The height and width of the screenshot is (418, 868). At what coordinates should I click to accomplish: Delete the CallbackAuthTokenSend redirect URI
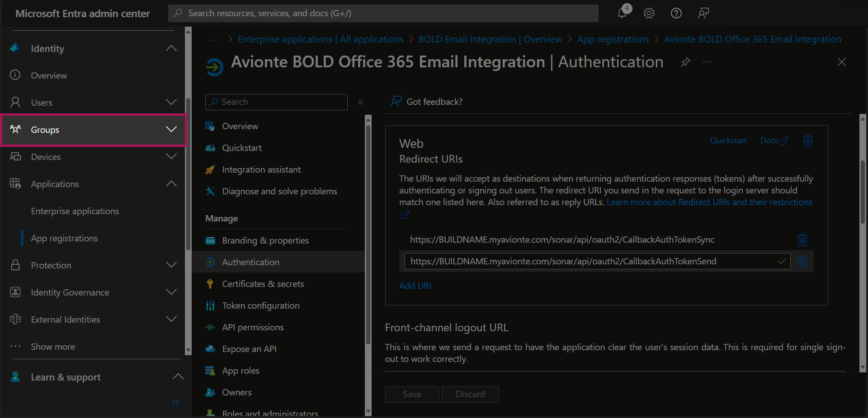click(802, 261)
